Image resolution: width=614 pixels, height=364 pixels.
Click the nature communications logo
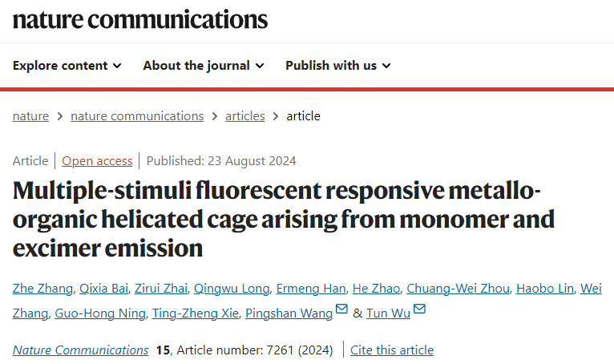140,19
